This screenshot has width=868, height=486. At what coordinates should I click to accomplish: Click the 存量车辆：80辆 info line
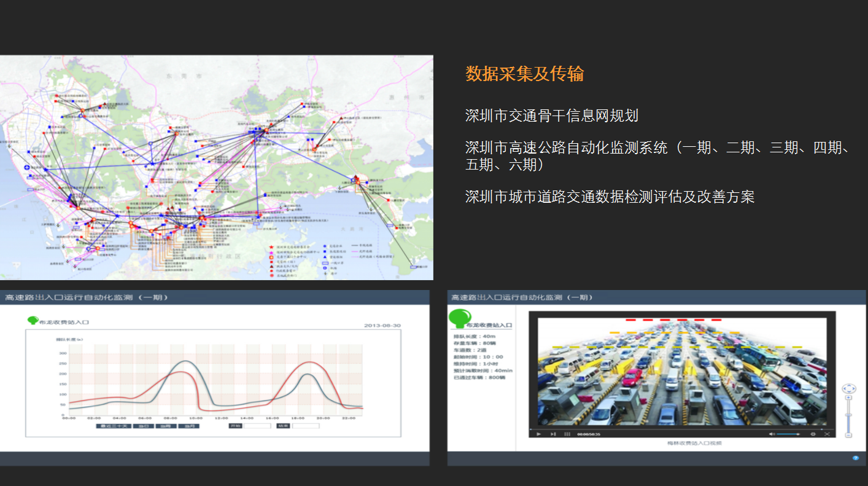click(x=474, y=343)
